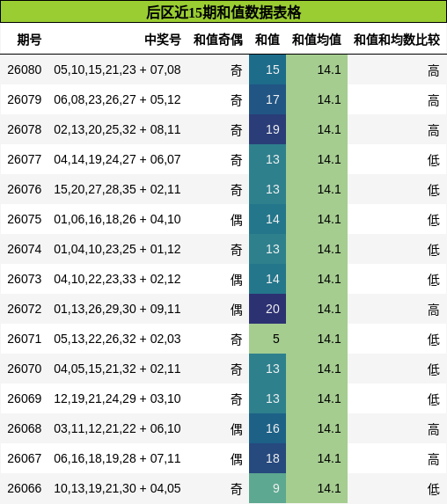This screenshot has height=504, width=447.
Task: Click parity 奇 in row 26066
Action: tap(237, 489)
